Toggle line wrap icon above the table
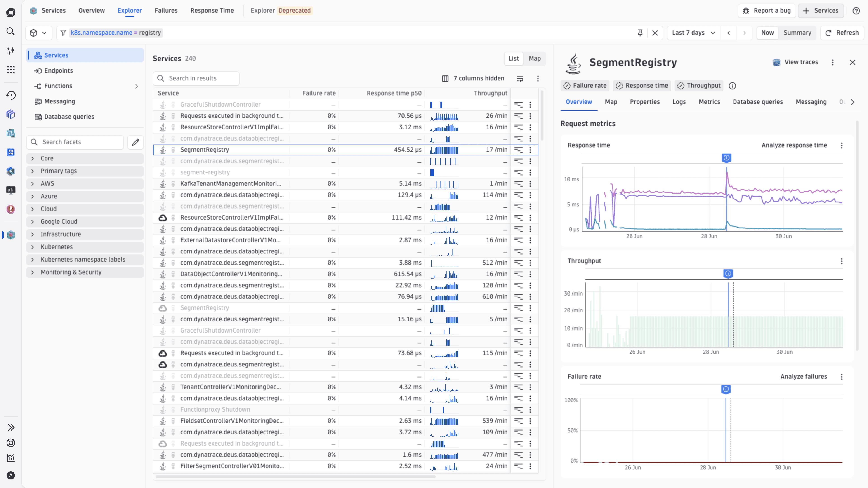This screenshot has height=488, width=868. tap(520, 78)
